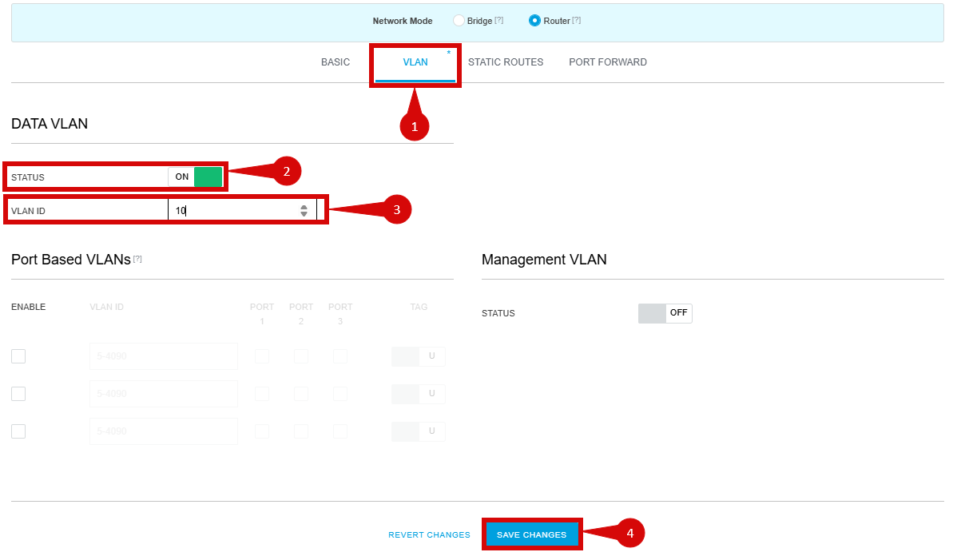Viewport: 957px width, 560px height.
Task: Select the Router network mode radio button
Action: click(534, 21)
